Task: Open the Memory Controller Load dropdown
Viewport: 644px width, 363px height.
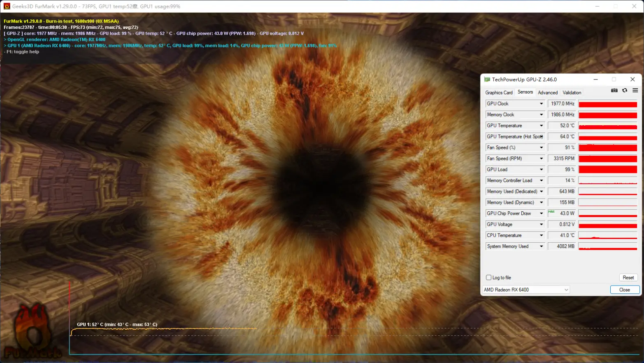Action: (x=541, y=180)
